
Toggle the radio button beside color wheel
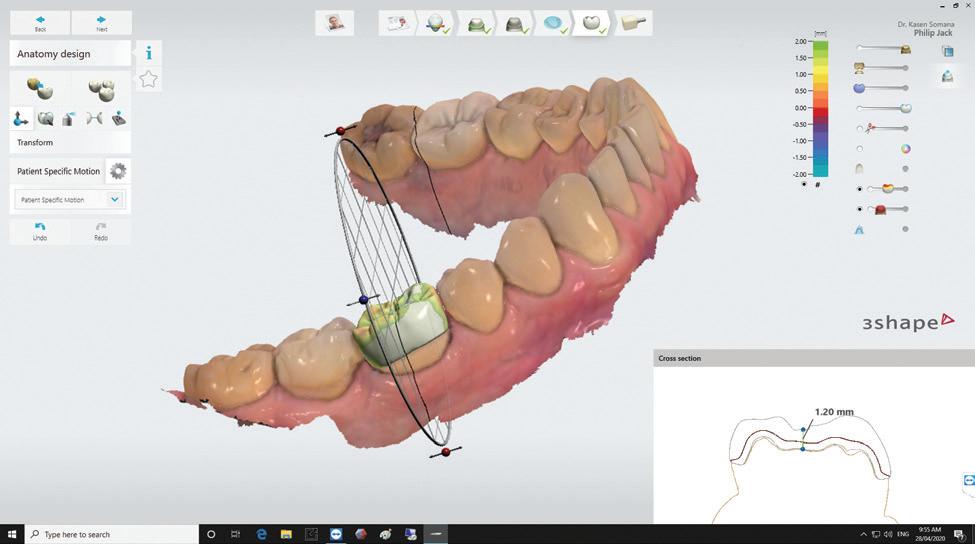(859, 149)
